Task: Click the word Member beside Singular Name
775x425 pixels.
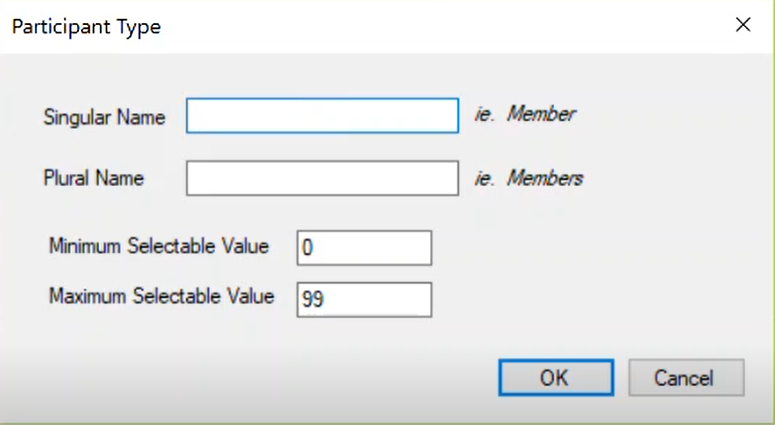Action: 542,114
